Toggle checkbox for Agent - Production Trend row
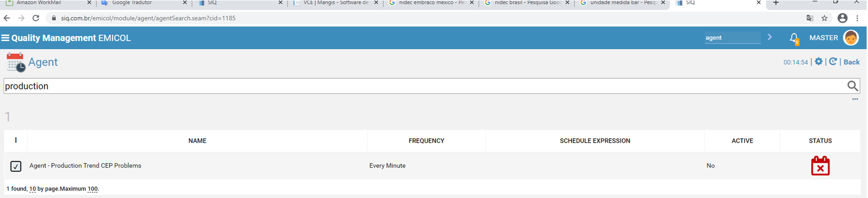The height and width of the screenshot is (198, 868). [16, 166]
